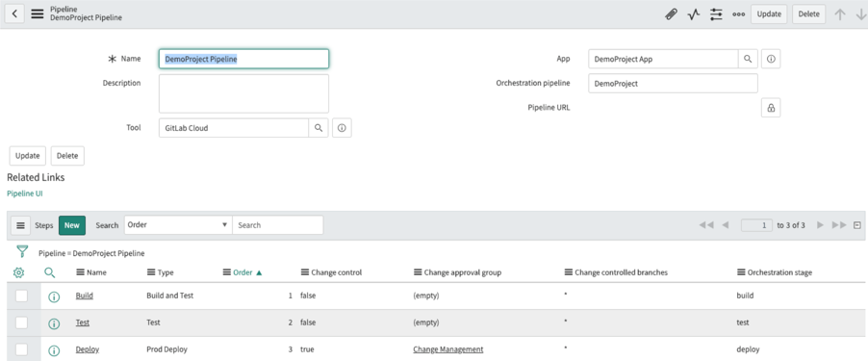Open more options three-dots icon
Viewport: 868px width, 361px height.
point(738,14)
